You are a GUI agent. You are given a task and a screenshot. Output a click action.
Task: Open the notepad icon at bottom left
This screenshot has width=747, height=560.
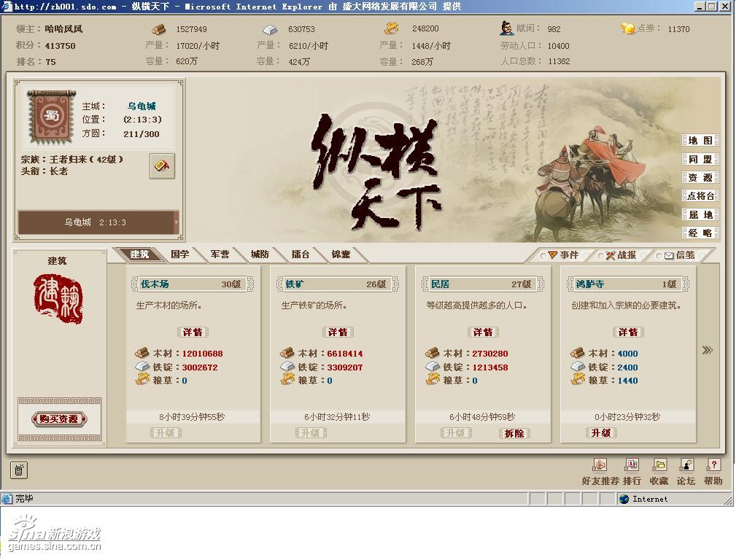[19, 470]
